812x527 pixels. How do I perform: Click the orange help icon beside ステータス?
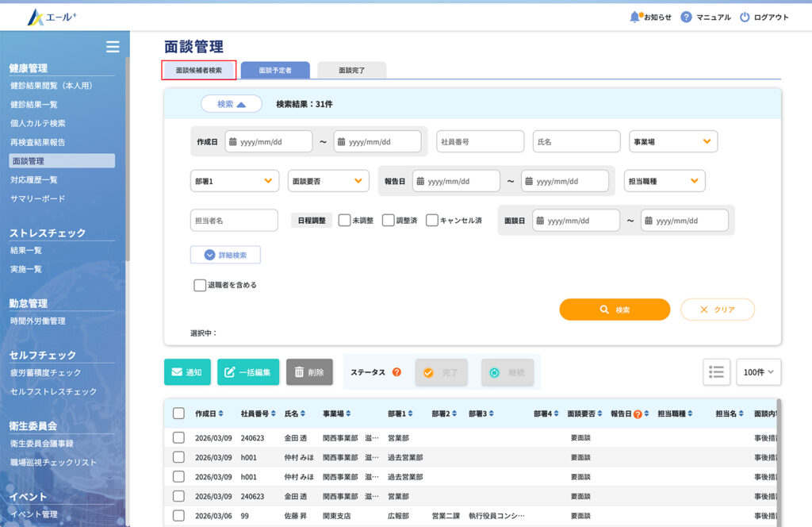point(396,372)
